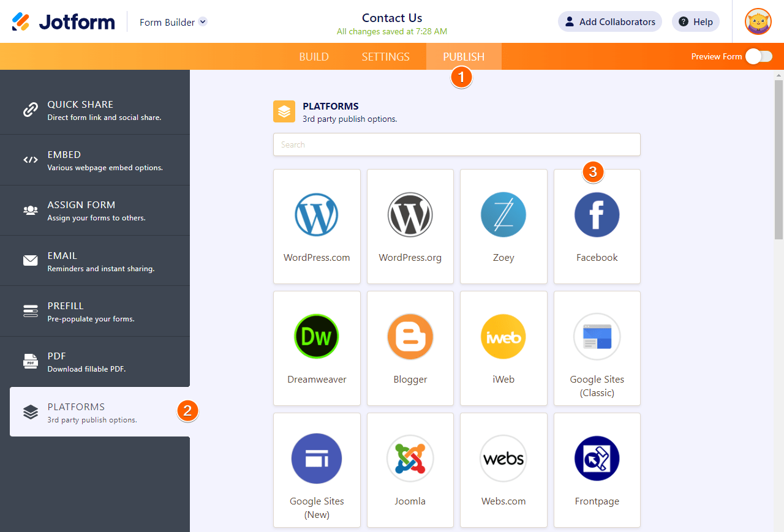Open the user avatar menu
The width and height of the screenshot is (784, 532).
[758, 21]
